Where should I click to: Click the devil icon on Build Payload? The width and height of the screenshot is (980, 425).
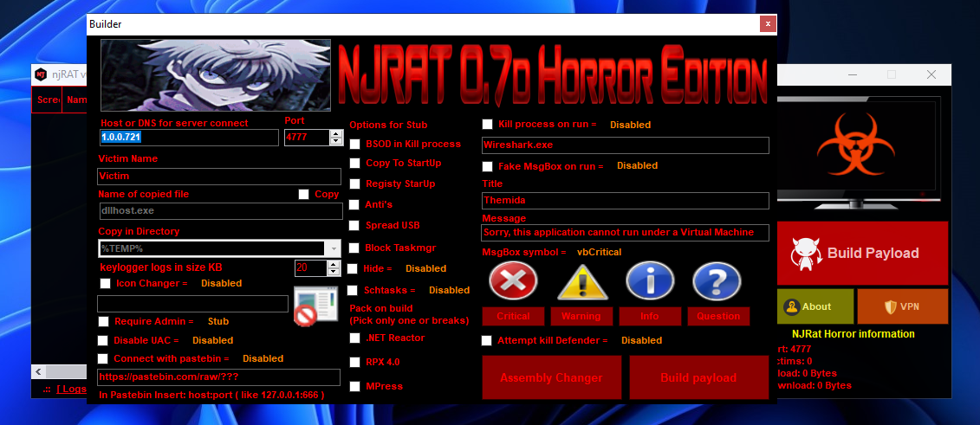point(806,253)
